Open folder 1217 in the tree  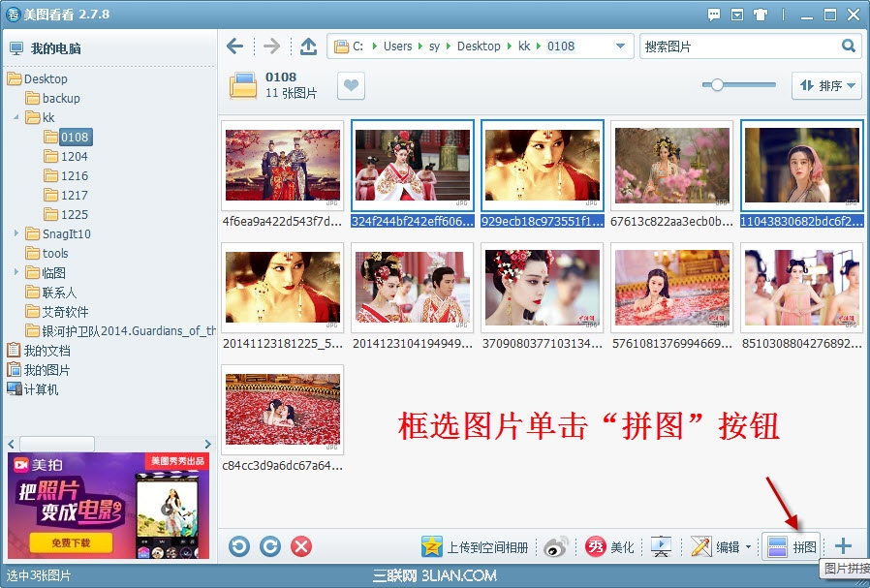(66, 196)
